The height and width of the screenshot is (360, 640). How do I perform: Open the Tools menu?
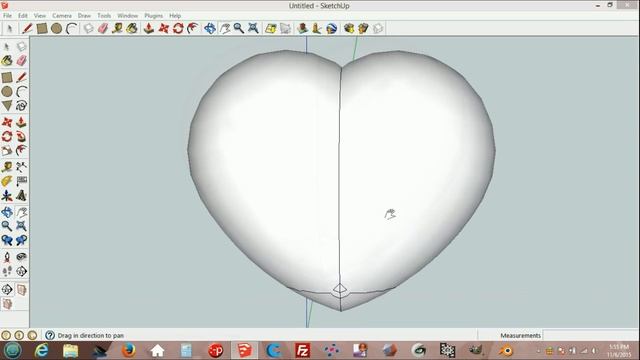104,16
